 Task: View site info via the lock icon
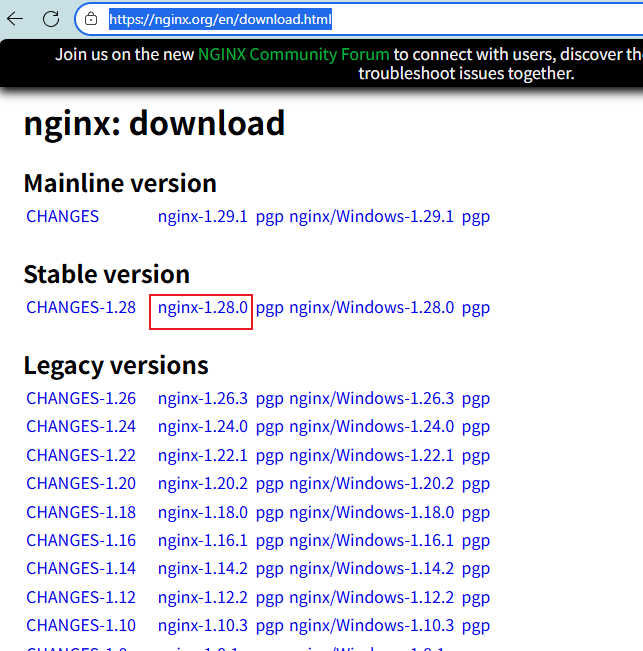point(91,19)
